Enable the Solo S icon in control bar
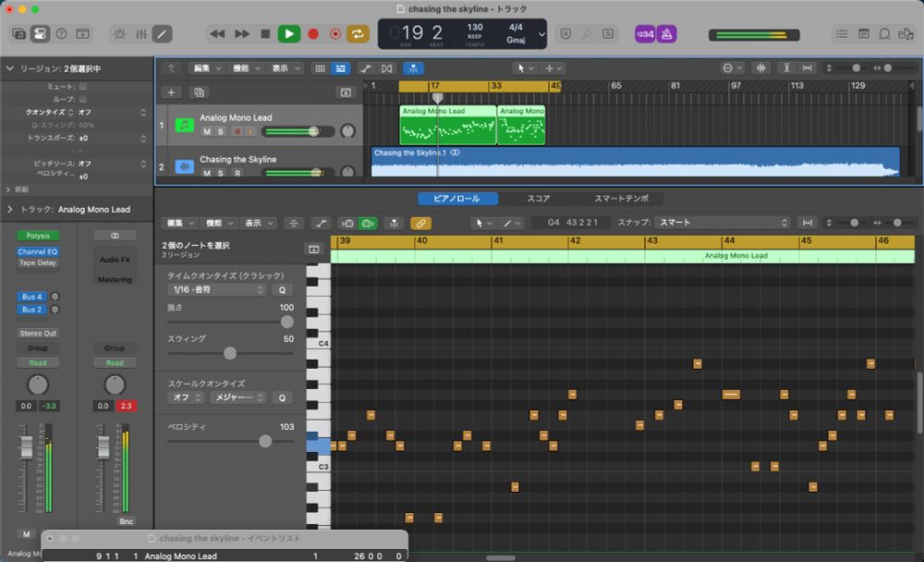Screen dimensions: 924x562 pos(608,34)
